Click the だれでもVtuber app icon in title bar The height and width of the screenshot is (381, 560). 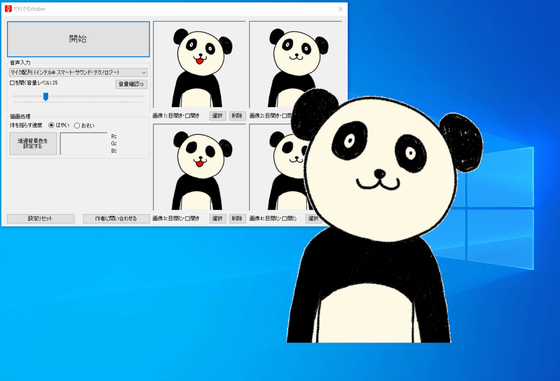[x=8, y=9]
